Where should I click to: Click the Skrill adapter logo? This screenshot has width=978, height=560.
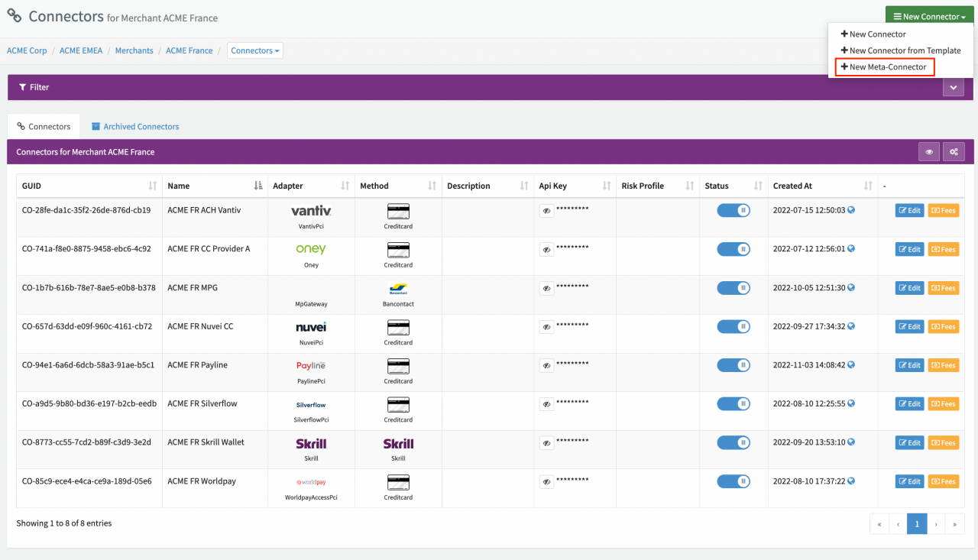click(x=311, y=444)
